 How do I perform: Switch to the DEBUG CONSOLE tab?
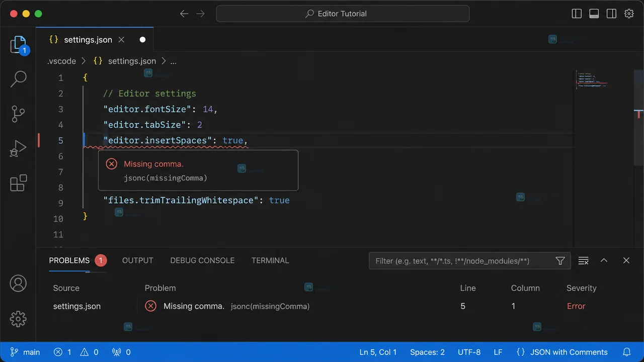202,260
